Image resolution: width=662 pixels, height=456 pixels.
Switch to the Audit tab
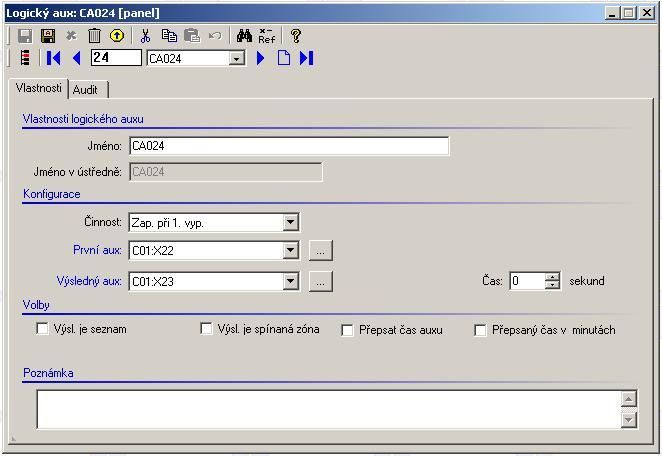pos(86,89)
